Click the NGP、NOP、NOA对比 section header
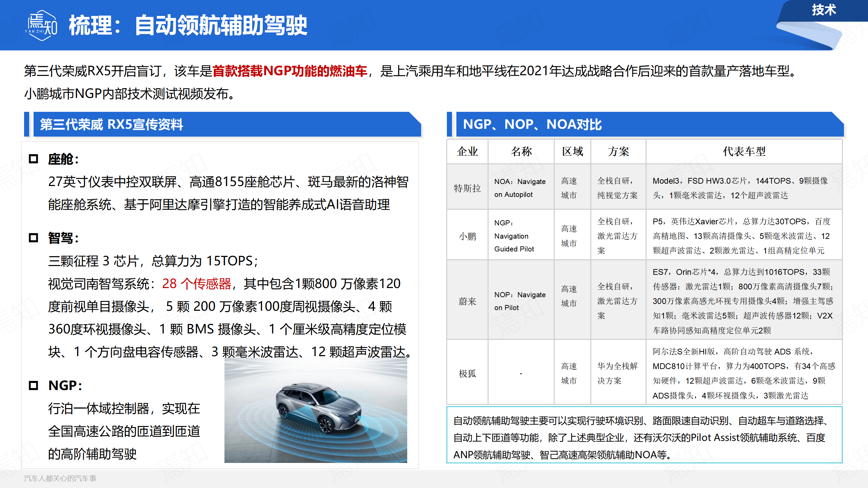Screen dimensions: 868x488 (x=650, y=124)
